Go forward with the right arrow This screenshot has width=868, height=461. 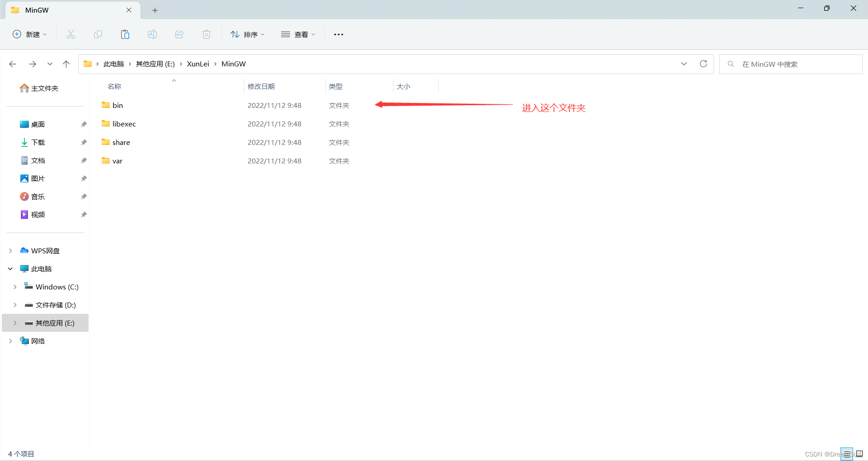(x=33, y=64)
